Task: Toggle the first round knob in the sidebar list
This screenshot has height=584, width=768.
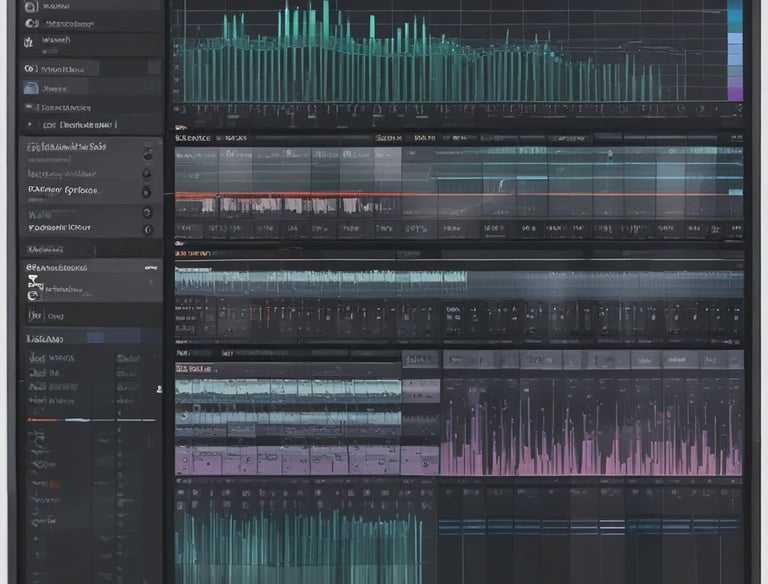Action: (x=147, y=155)
